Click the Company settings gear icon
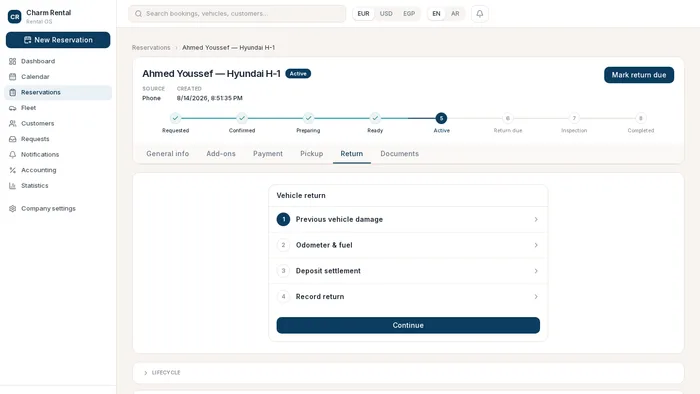The height and width of the screenshot is (394, 700). 12,208
